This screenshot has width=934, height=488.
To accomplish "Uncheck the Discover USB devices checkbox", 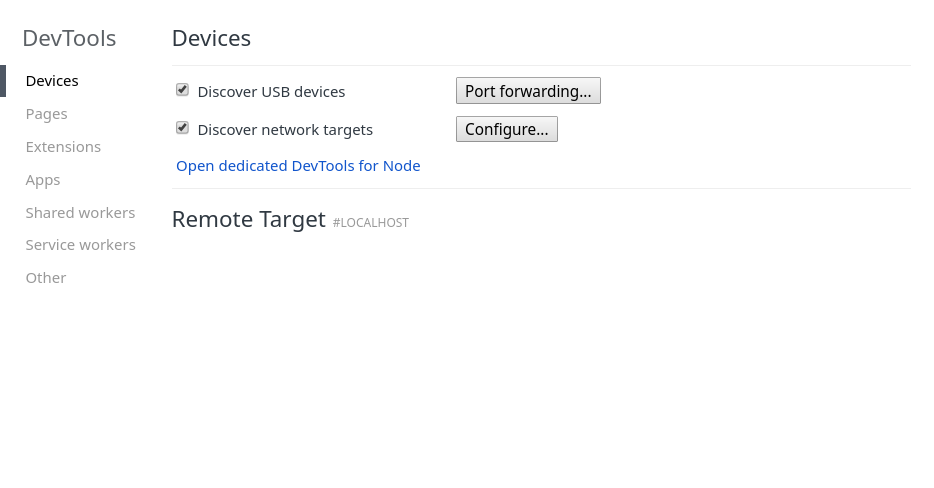I will coord(182,90).
